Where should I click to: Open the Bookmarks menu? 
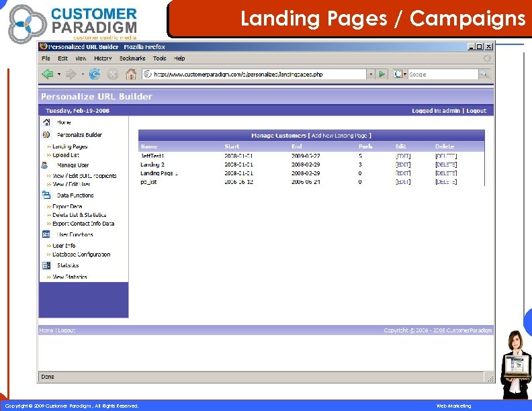point(132,58)
